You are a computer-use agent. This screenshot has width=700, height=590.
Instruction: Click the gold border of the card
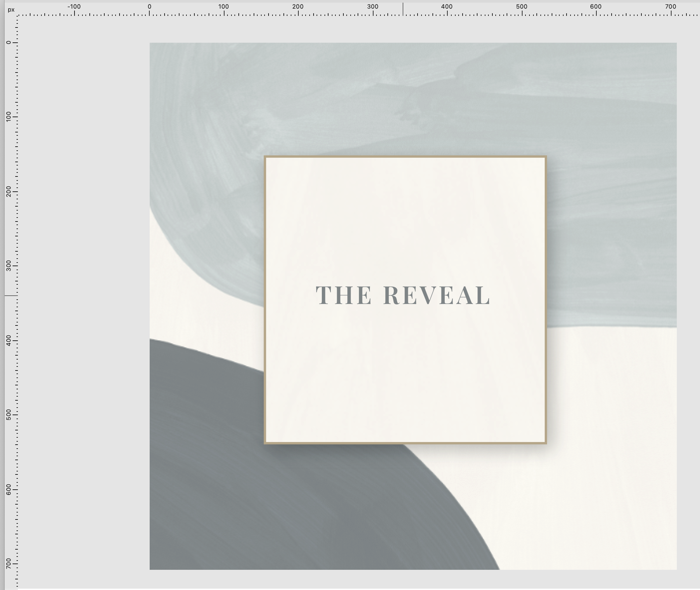tap(405, 156)
